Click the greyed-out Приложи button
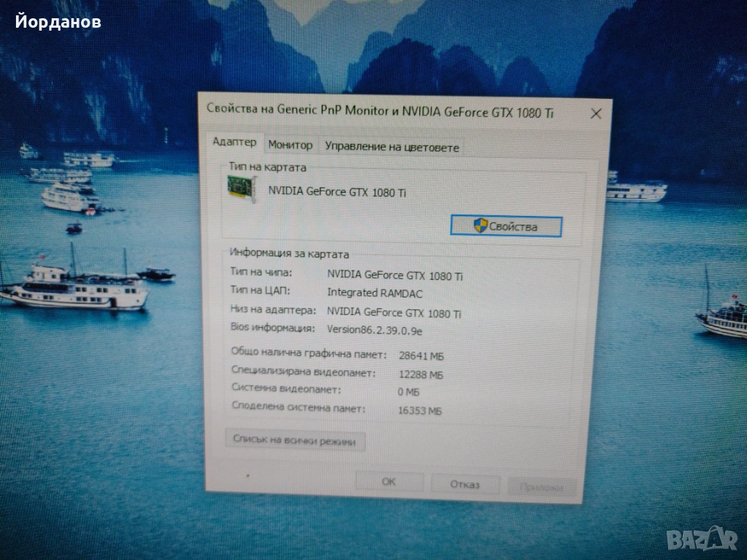The height and width of the screenshot is (560, 747). pos(541,486)
